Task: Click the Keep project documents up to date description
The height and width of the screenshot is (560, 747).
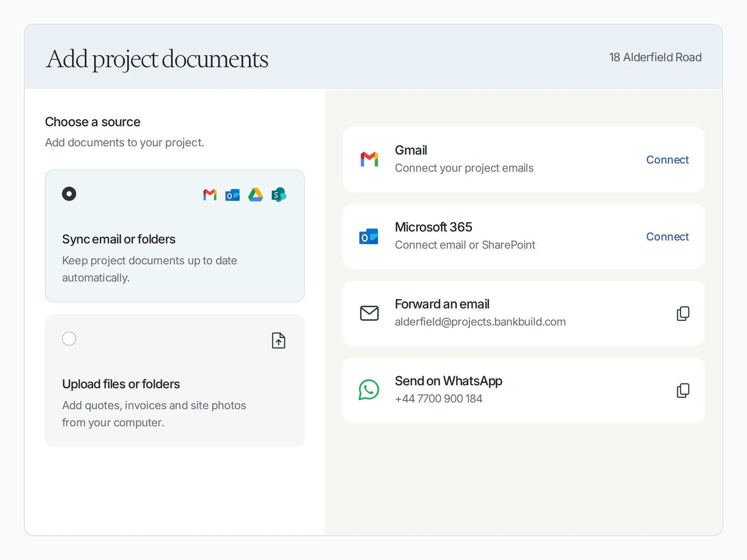Action: 149,269
